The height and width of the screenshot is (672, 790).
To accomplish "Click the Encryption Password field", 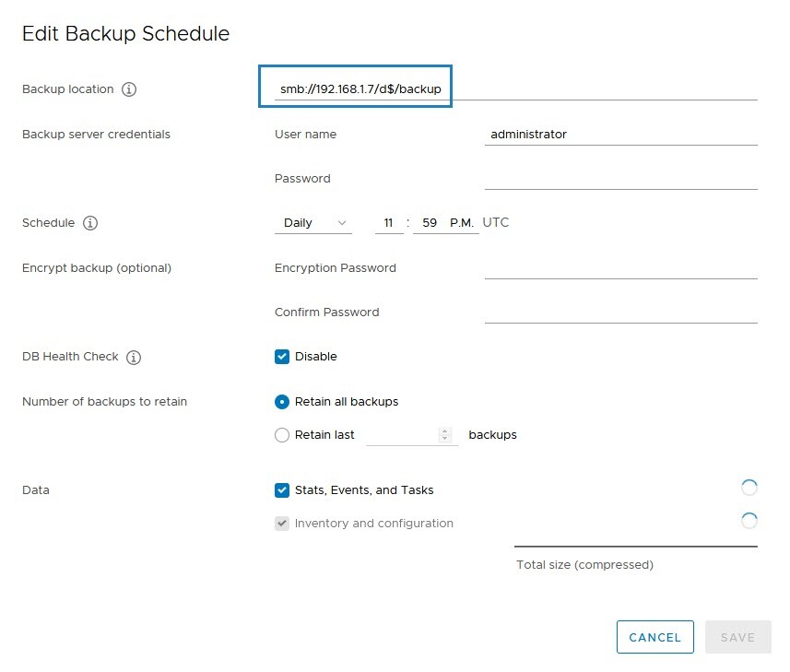I will (620, 268).
